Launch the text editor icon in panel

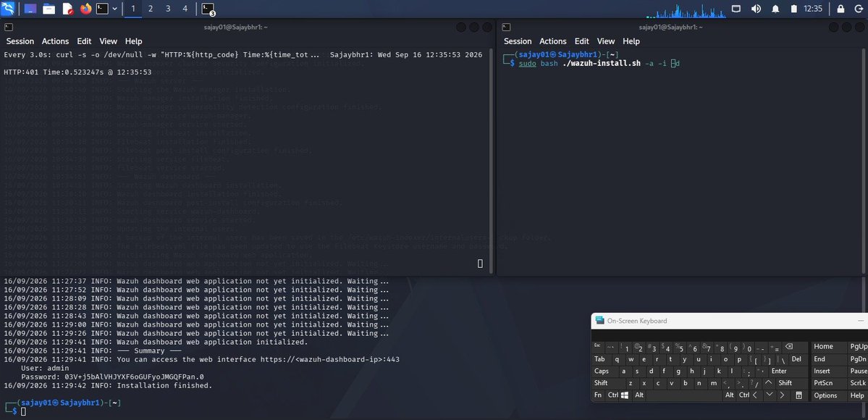(x=67, y=9)
